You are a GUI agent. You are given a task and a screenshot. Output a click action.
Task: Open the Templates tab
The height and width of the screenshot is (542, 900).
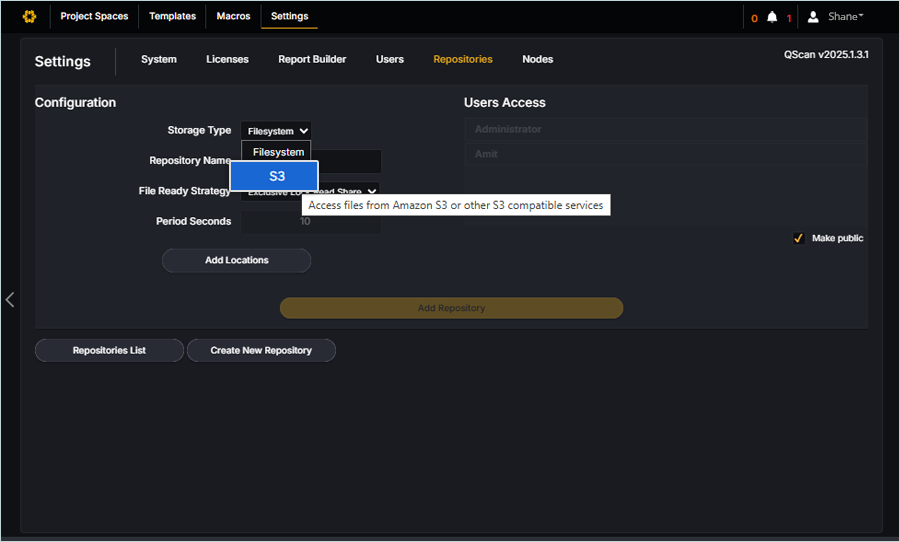[173, 17]
